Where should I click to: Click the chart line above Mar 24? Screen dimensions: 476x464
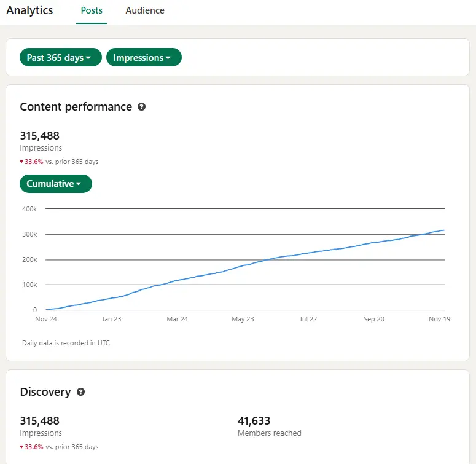coord(178,281)
